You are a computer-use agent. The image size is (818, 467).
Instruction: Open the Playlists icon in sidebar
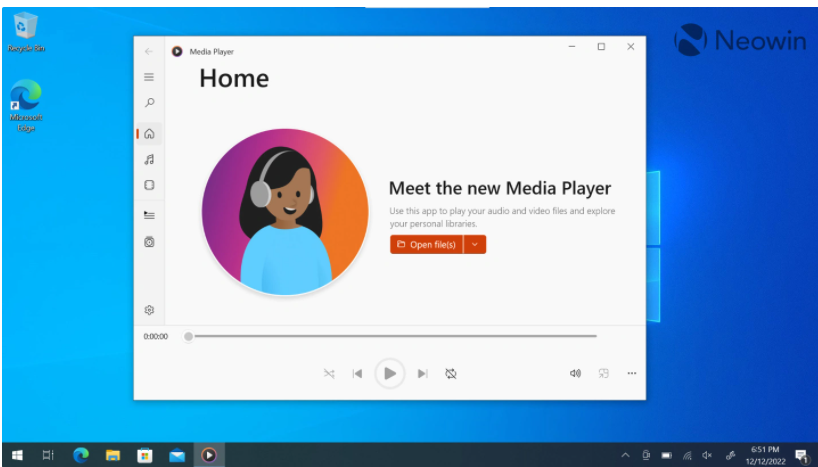coord(149,242)
